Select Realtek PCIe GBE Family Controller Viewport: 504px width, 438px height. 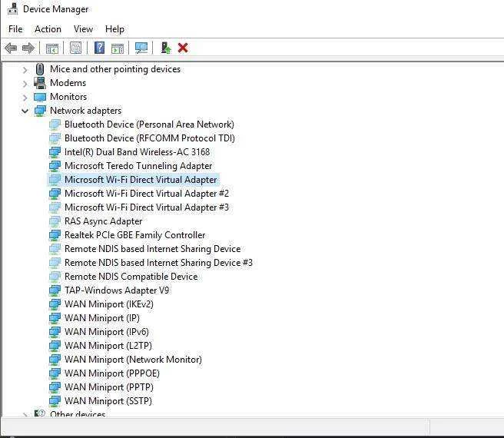click(x=134, y=235)
